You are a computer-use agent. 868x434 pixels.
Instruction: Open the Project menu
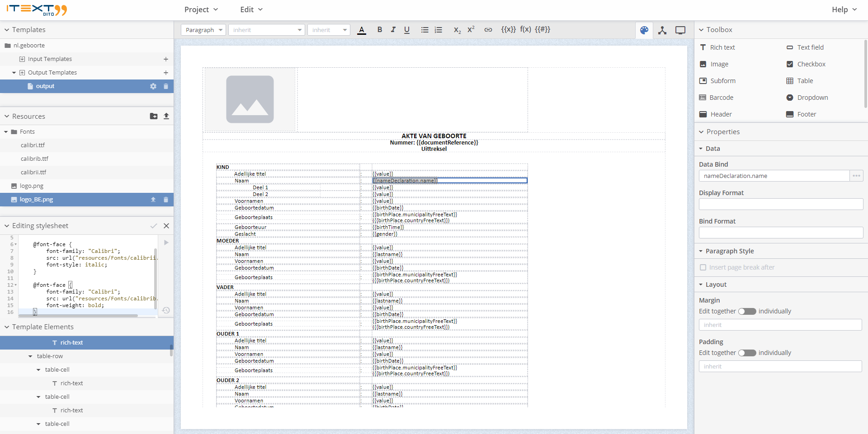click(x=201, y=9)
